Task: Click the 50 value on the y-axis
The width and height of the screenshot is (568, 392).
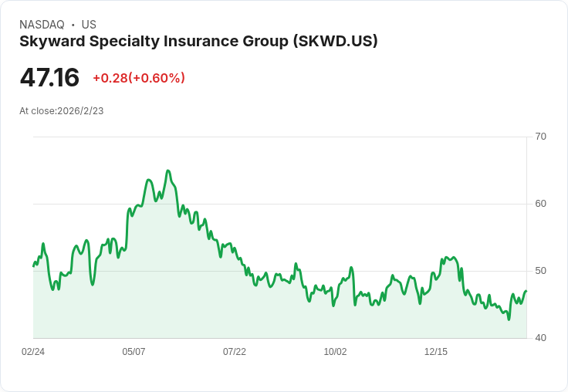Action: tap(541, 271)
